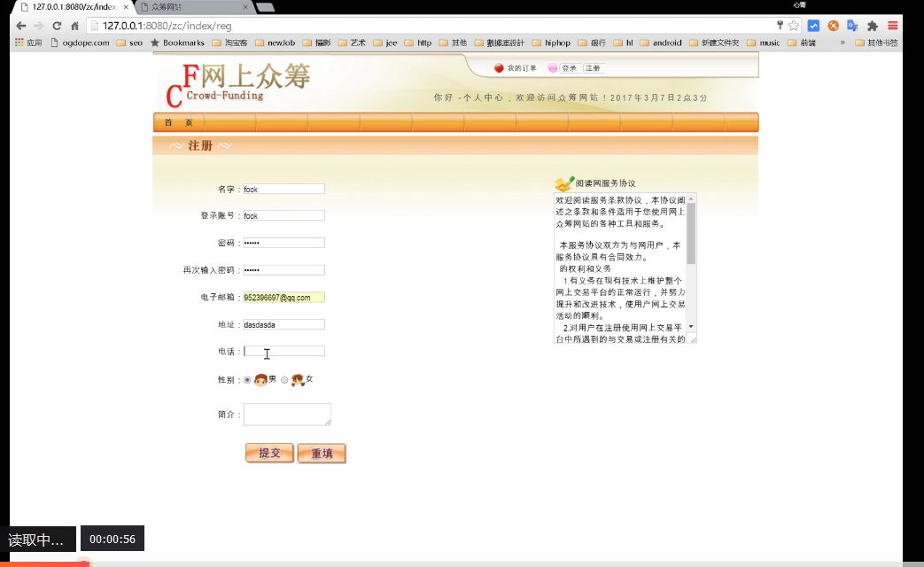Image resolution: width=924 pixels, height=567 pixels.
Task: Click the 登录 button
Action: pyautogui.click(x=570, y=68)
